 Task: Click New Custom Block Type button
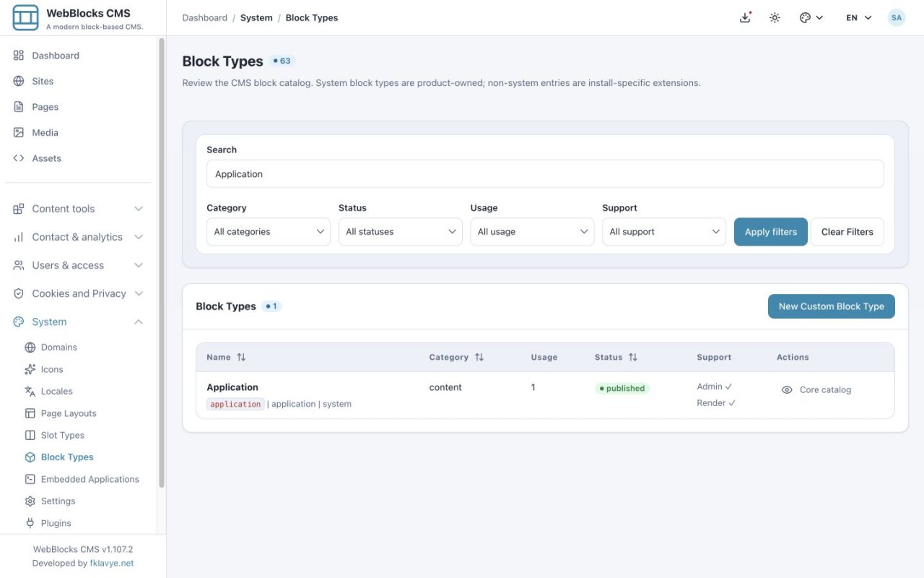832,306
